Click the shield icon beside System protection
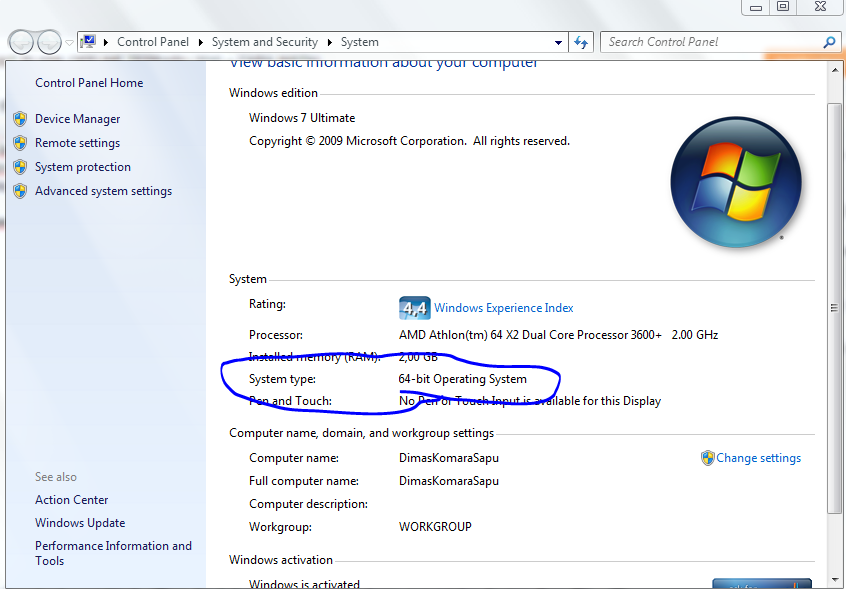This screenshot has width=846, height=589. pos(20,167)
